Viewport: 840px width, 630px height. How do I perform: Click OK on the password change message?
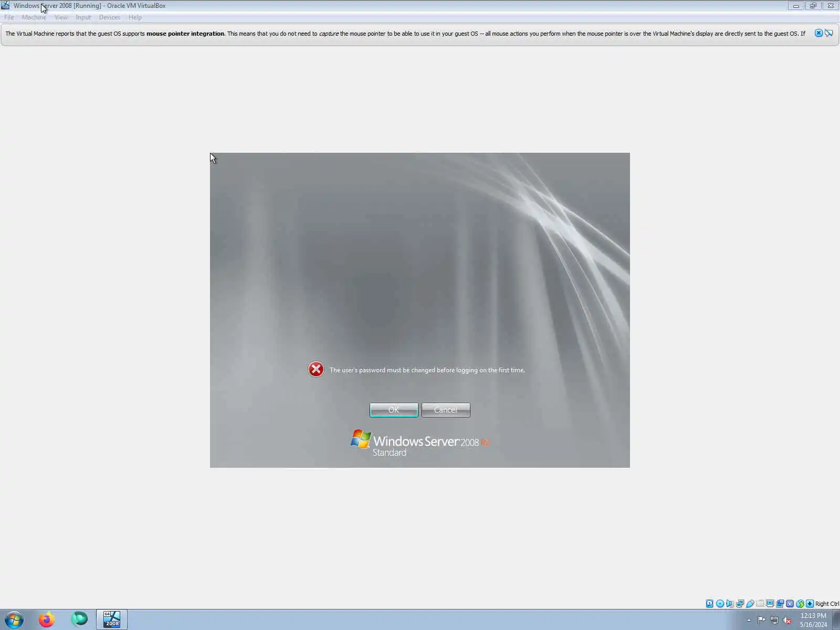pos(394,410)
